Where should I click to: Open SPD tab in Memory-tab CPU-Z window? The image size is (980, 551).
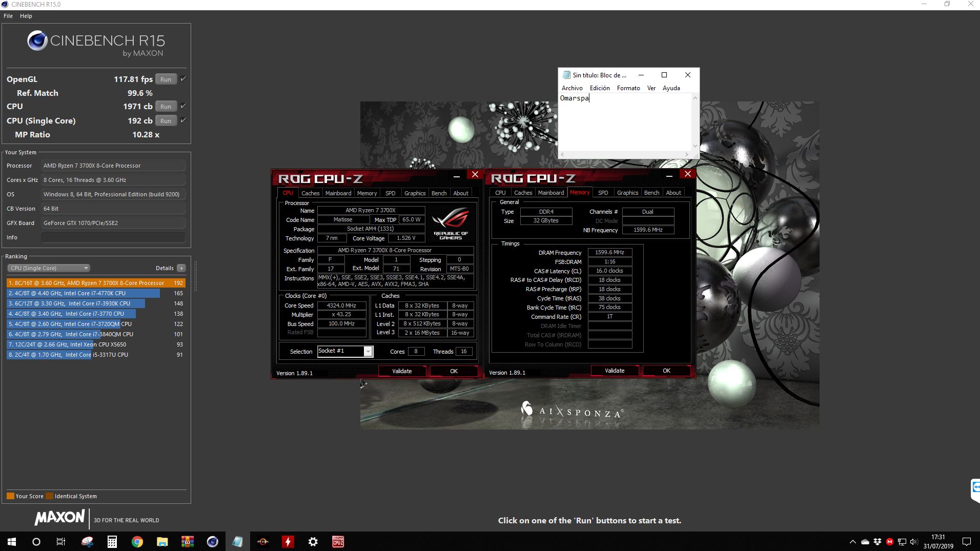coord(603,193)
